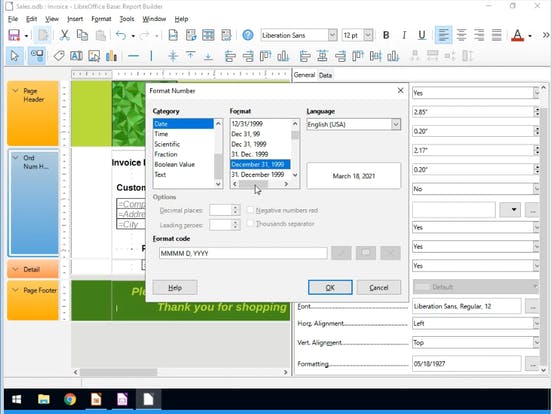Choose the Select pointer tool
The height and width of the screenshot is (414, 552).
[x=14, y=56]
